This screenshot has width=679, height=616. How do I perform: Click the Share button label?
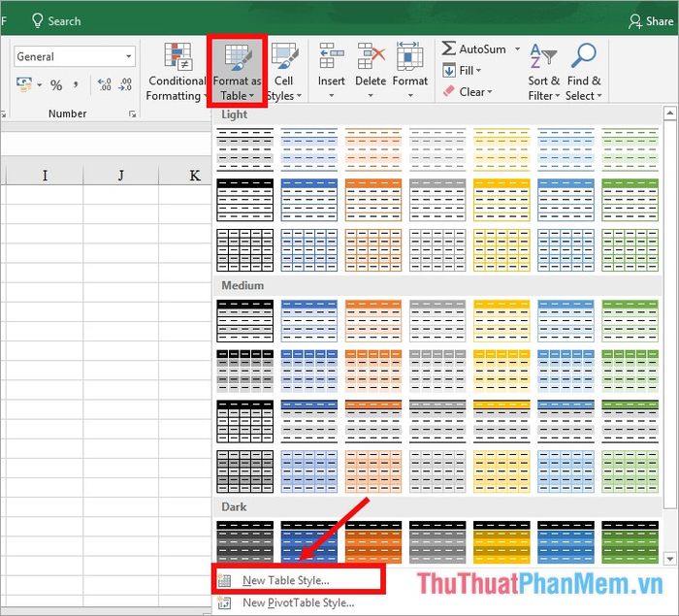coord(659,20)
